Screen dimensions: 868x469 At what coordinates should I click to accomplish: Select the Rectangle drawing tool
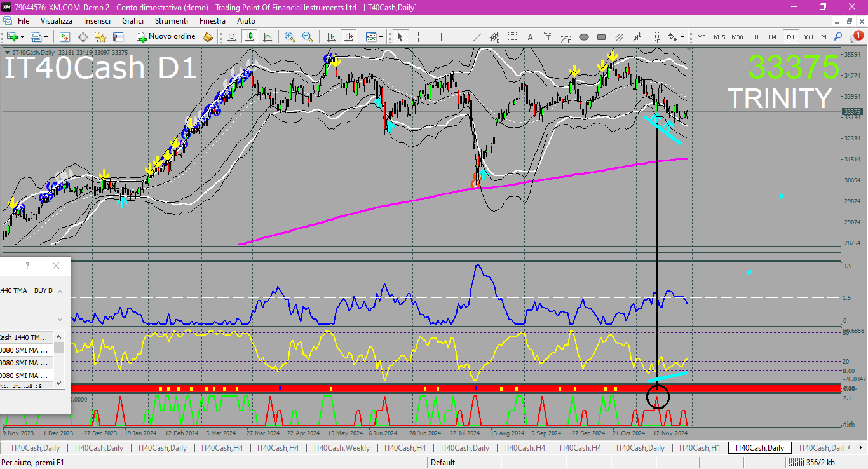coord(601,37)
